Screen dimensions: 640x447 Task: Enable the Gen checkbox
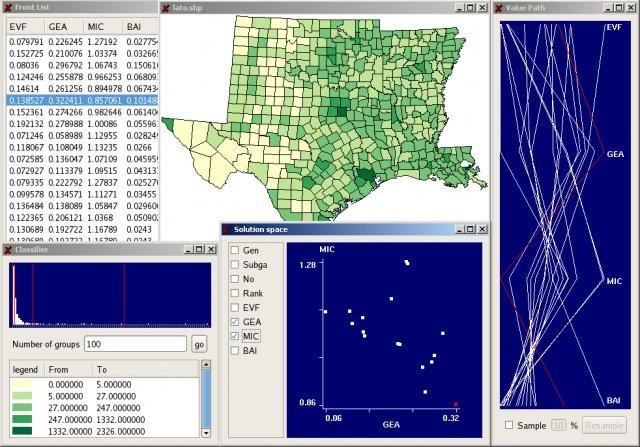(235, 250)
